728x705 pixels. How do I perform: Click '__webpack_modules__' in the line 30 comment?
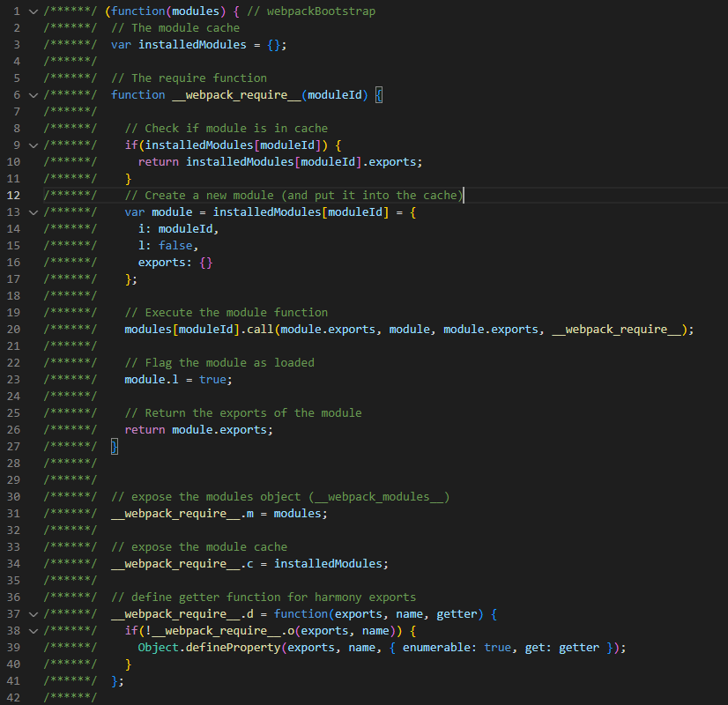pos(379,497)
